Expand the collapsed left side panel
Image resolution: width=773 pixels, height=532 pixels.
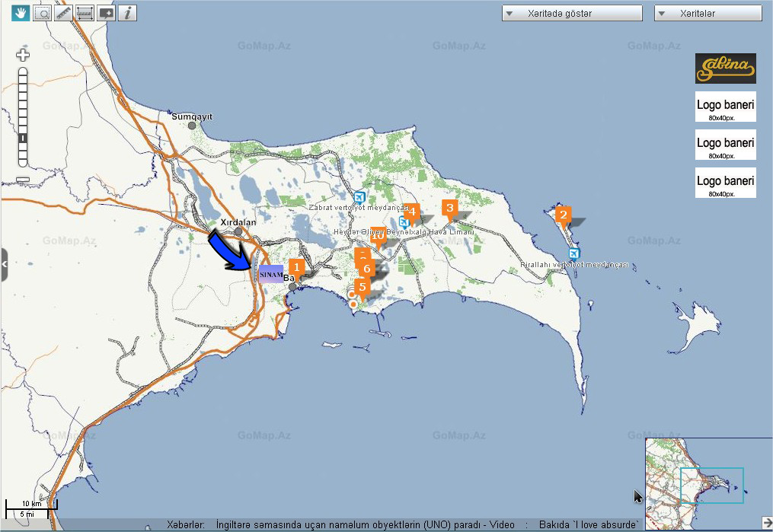4,264
